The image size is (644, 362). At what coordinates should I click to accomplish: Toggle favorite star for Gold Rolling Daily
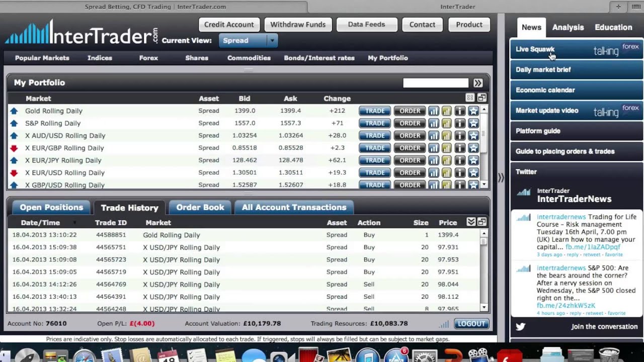pos(473,111)
